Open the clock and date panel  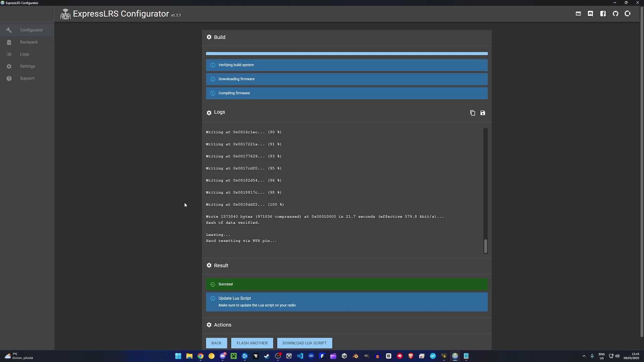tap(631, 356)
